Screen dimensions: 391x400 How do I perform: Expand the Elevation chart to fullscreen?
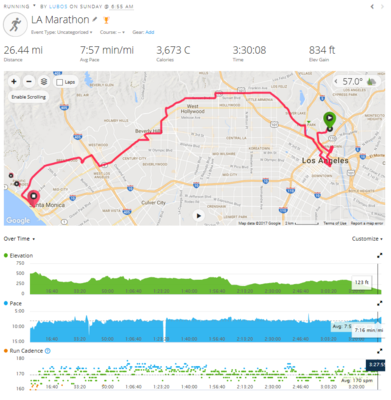click(380, 256)
